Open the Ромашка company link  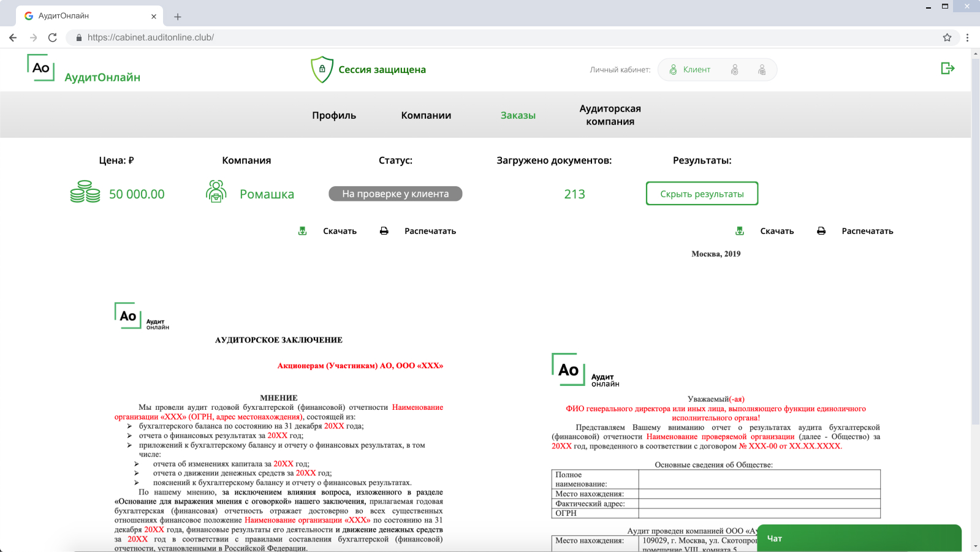pos(267,194)
